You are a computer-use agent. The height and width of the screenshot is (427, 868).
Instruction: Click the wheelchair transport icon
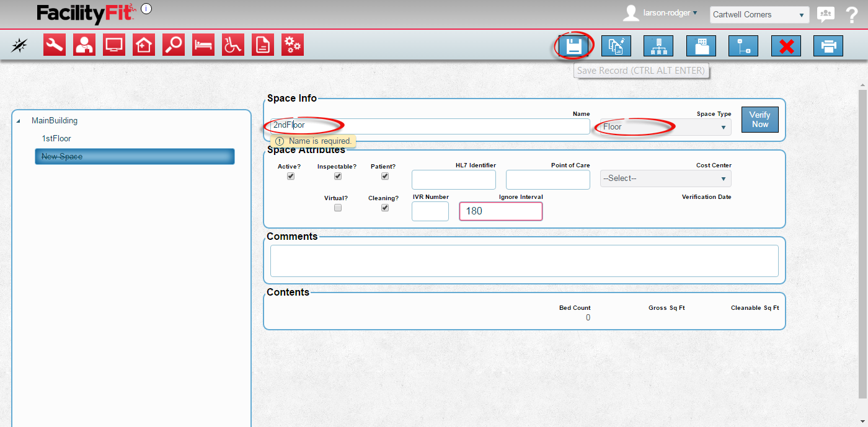coord(233,45)
